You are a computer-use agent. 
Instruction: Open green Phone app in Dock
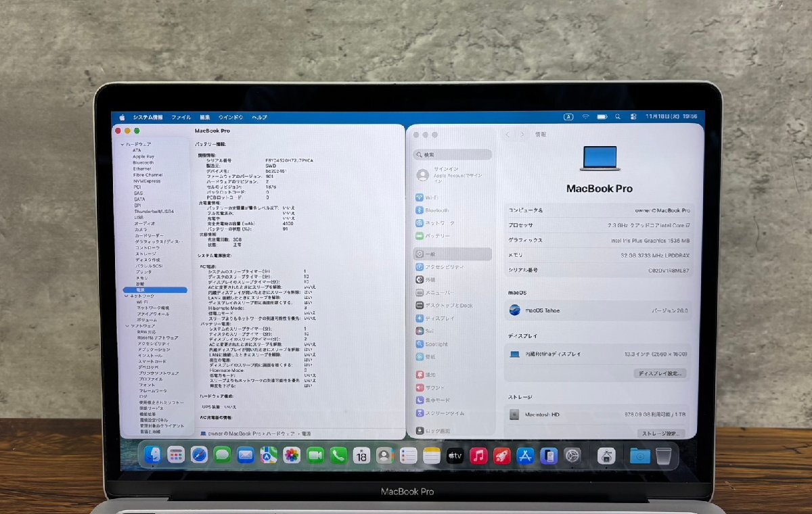click(338, 456)
